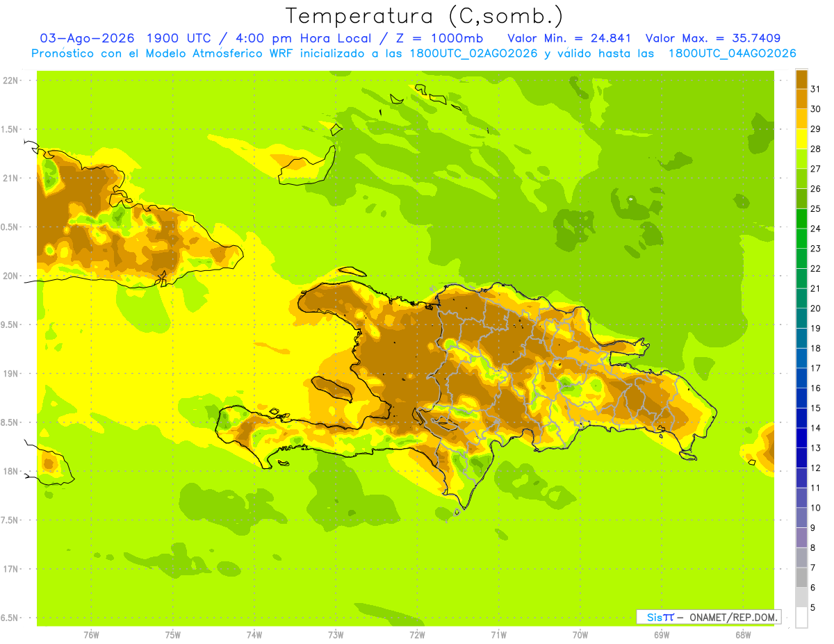Viewport: 834px width, 644px height.
Task: Click the color legend value '27'
Action: tap(815, 169)
